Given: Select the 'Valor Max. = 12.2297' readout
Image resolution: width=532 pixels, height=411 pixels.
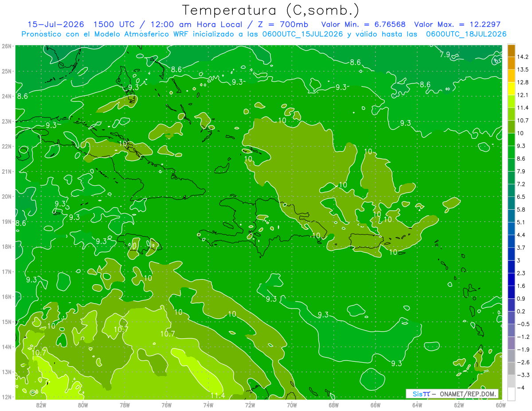Looking at the screenshot, I should pos(458,24).
